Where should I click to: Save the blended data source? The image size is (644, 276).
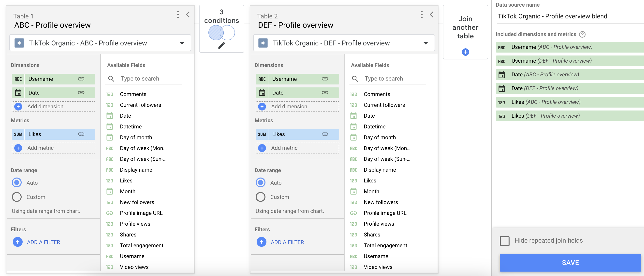tap(570, 262)
